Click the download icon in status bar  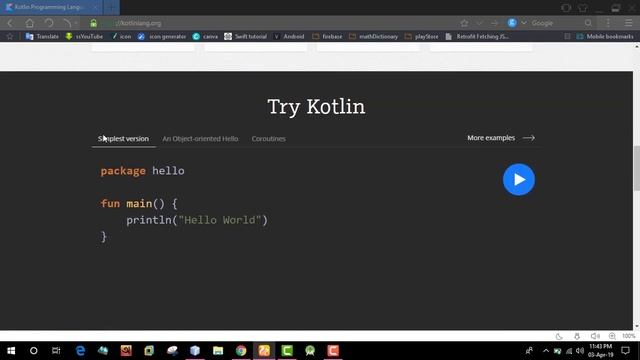tap(577, 336)
